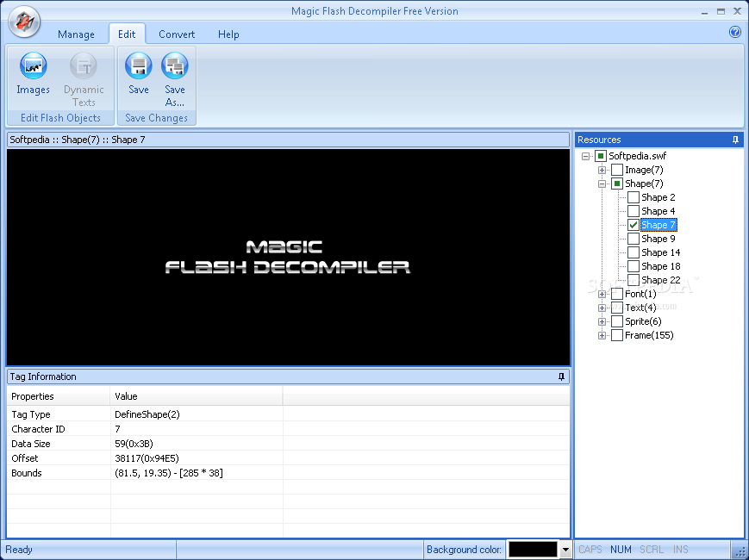
Task: Select the Edit ribbon tab
Action: 127,34
